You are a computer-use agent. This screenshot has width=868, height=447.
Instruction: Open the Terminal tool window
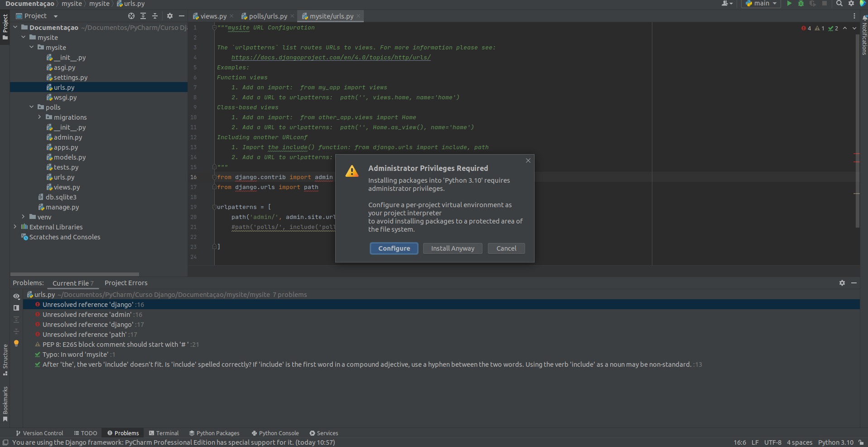click(164, 433)
